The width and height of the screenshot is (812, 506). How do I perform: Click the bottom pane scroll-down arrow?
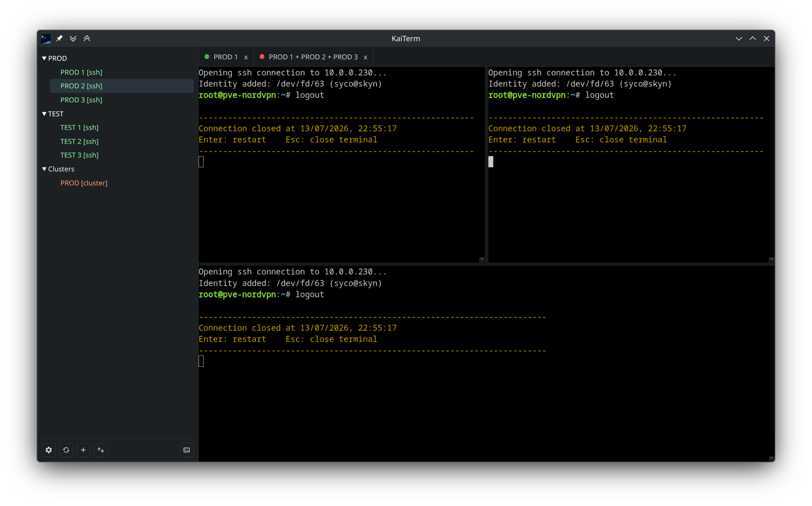pyautogui.click(x=771, y=458)
